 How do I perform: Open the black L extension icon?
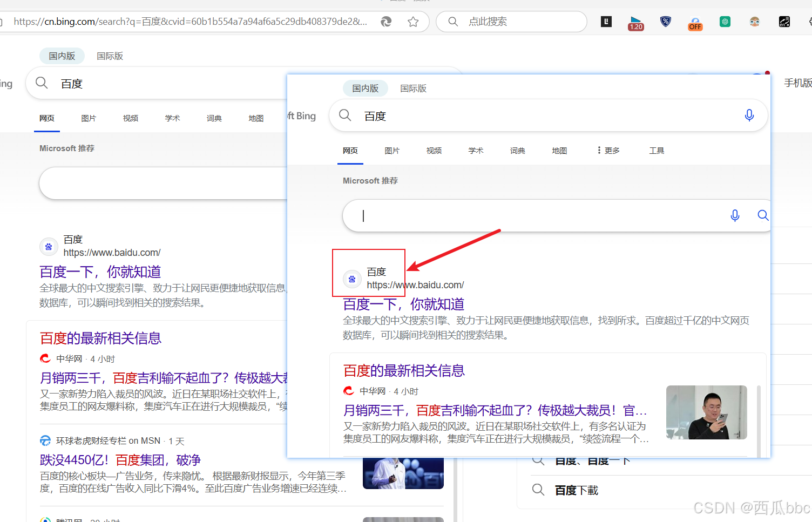click(x=606, y=22)
